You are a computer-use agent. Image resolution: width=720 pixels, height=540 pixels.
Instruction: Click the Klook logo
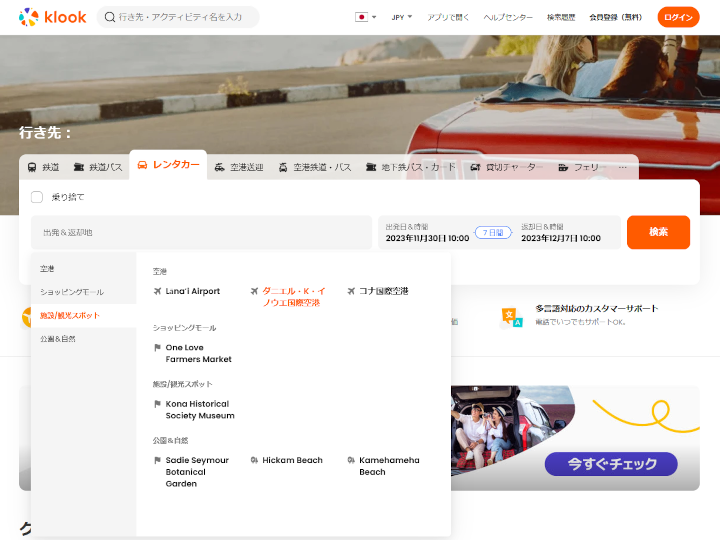(52, 17)
